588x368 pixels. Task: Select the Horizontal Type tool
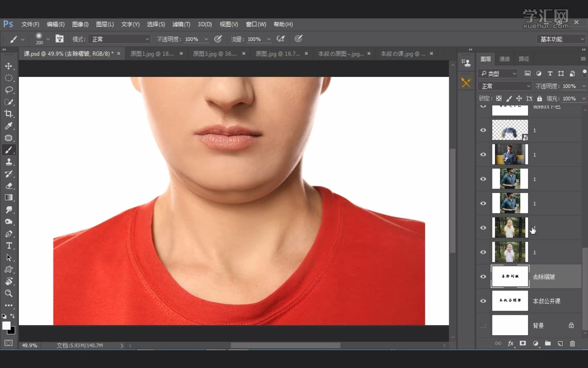(x=9, y=246)
